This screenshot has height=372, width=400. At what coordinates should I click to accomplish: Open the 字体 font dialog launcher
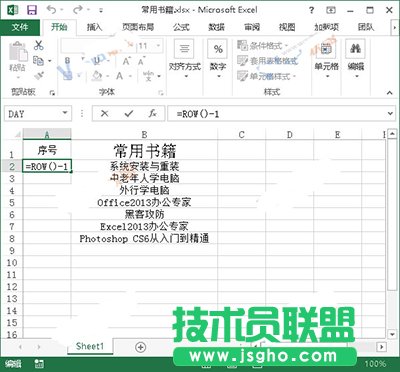click(x=161, y=93)
